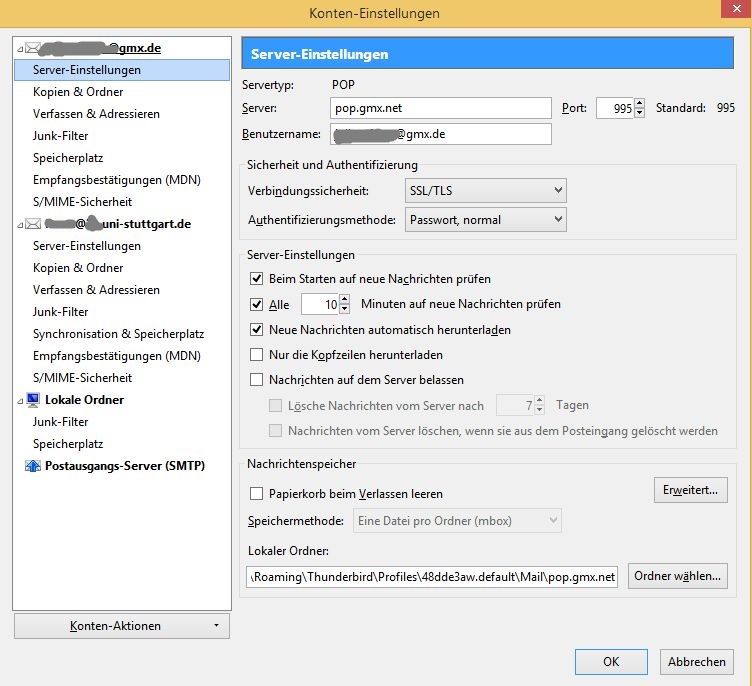Select Server-Einstellungen under uni-stuttgart.de

[x=87, y=246]
